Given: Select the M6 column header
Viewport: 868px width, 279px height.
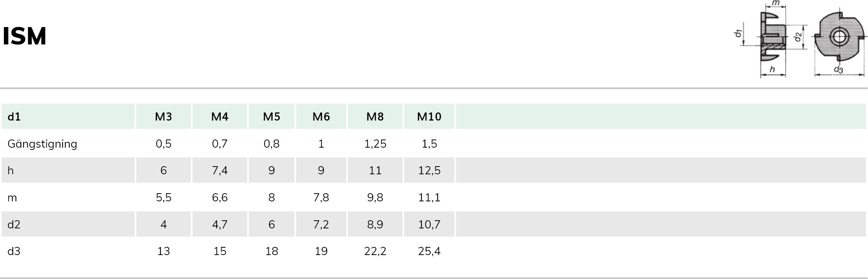Looking at the screenshot, I should pos(321,116).
